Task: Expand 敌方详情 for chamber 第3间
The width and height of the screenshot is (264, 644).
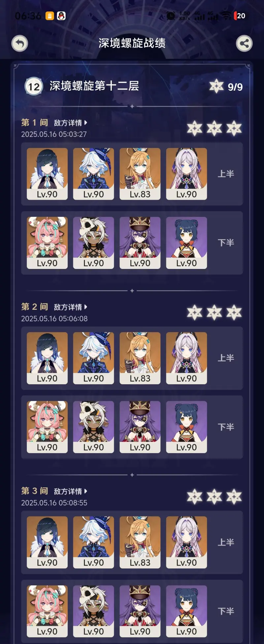Action: click(70, 491)
